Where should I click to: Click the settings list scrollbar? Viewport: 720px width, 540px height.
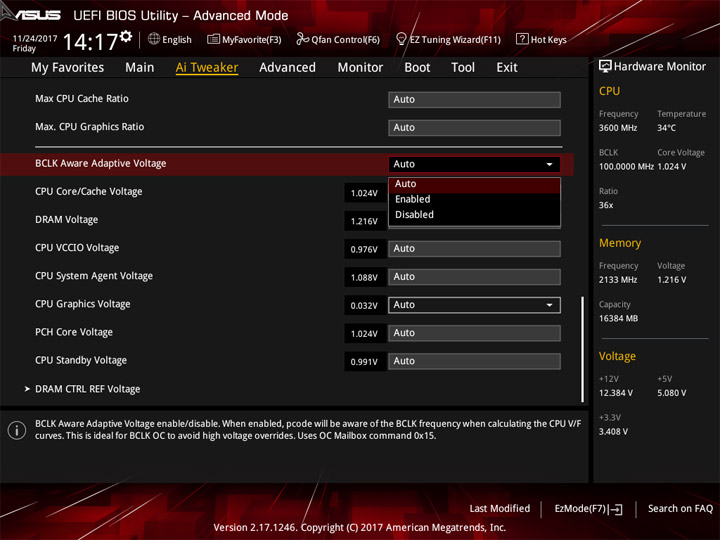[x=583, y=349]
